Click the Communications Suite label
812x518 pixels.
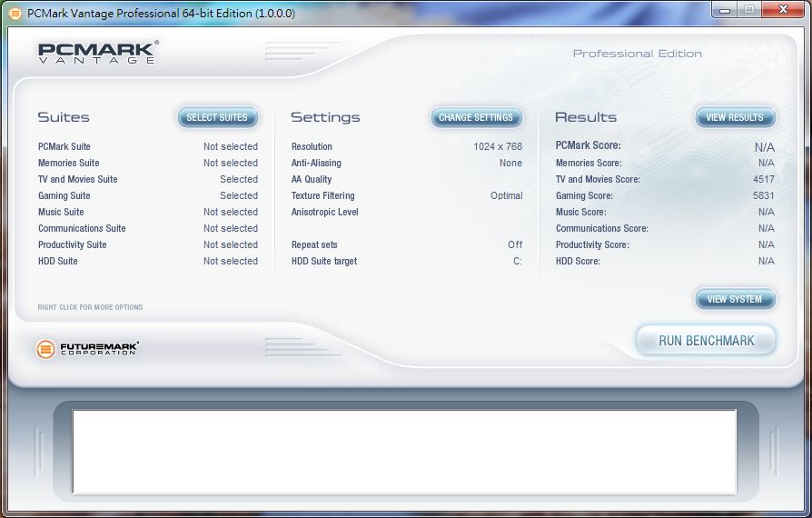[82, 228]
